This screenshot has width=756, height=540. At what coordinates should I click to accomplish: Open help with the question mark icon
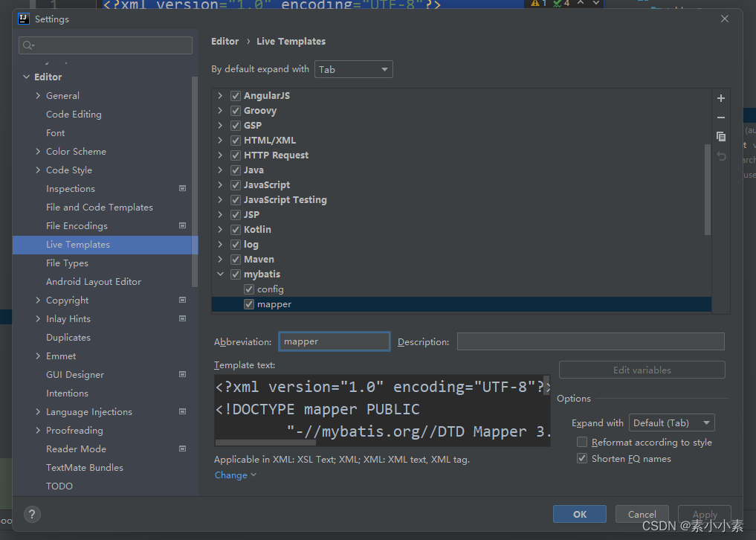32,514
